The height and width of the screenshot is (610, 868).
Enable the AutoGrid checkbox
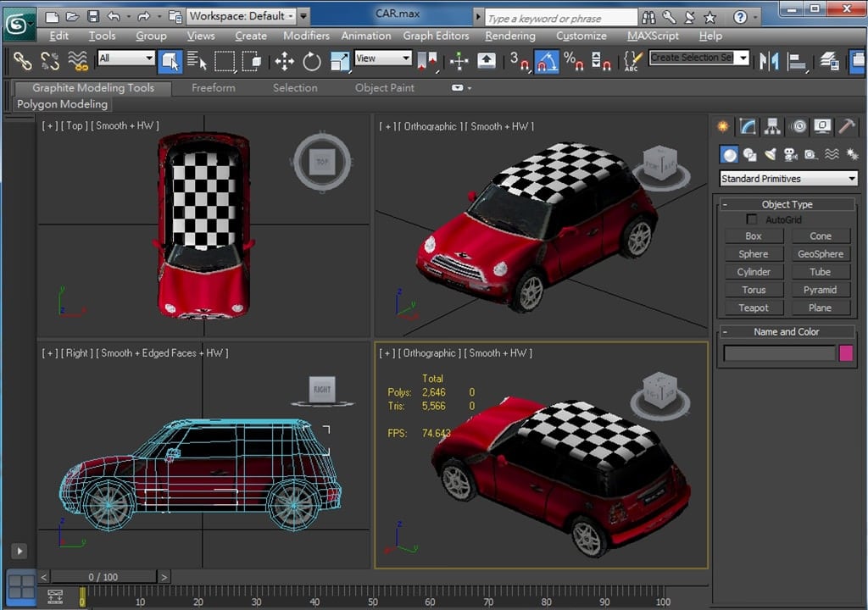pyautogui.click(x=751, y=219)
